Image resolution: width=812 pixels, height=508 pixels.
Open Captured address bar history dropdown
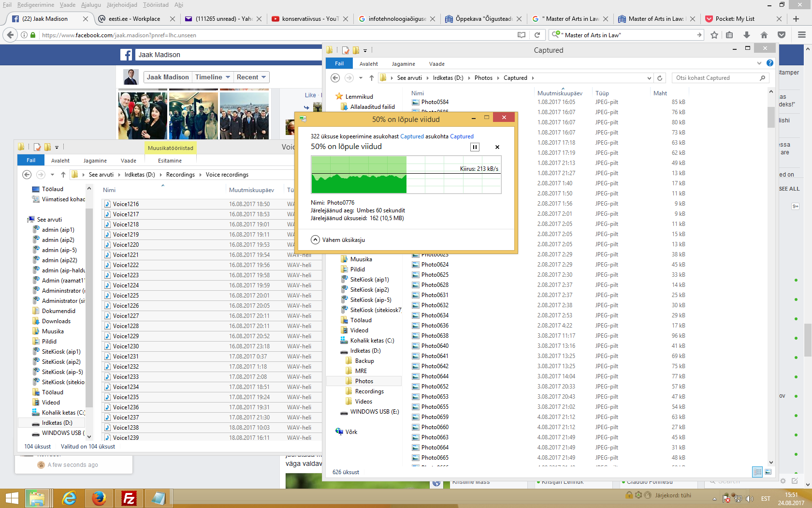[649, 78]
